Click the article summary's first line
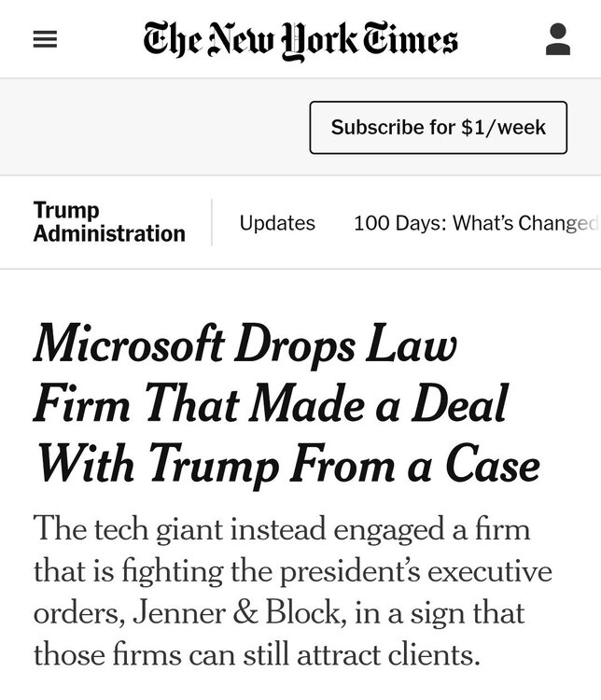Screen dimensions: 601x700 tap(281, 529)
